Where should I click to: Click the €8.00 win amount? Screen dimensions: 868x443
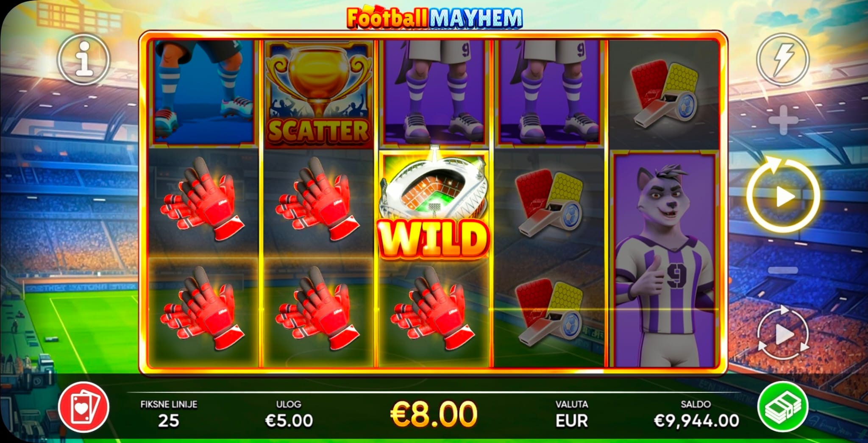(433, 413)
